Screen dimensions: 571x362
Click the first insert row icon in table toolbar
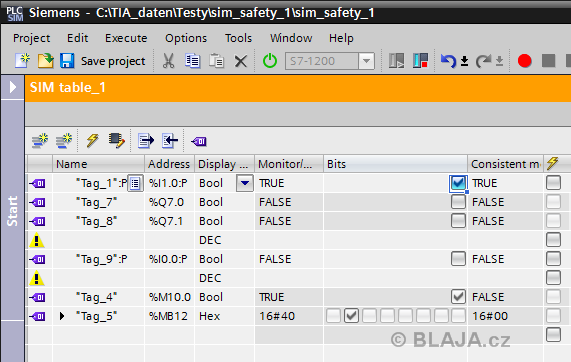click(40, 141)
